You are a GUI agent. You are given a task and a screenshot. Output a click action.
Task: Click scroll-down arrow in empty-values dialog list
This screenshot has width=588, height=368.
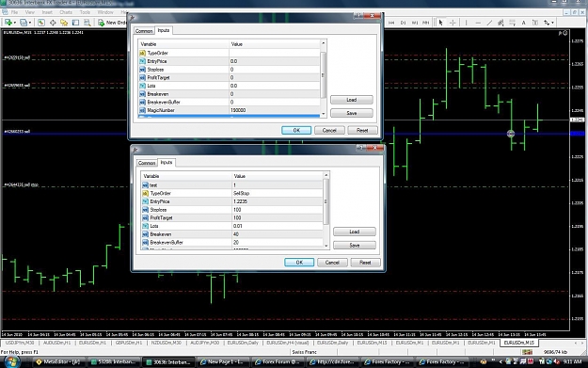coord(323,114)
